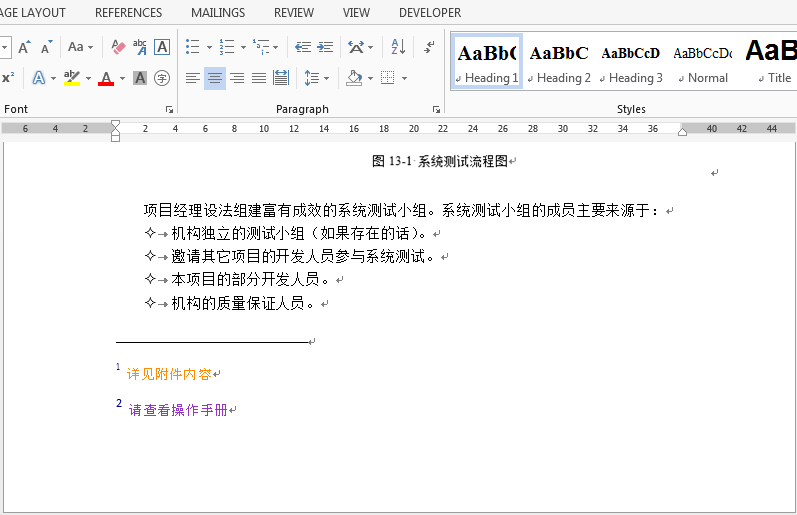
Task: Click the Phonetic Guide icon
Action: (x=140, y=47)
